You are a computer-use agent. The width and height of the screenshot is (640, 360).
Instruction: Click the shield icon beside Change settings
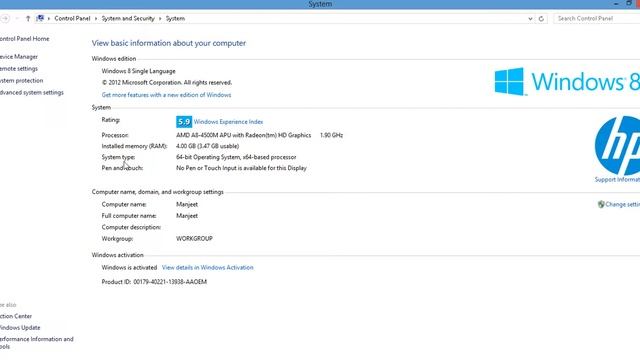pos(601,204)
